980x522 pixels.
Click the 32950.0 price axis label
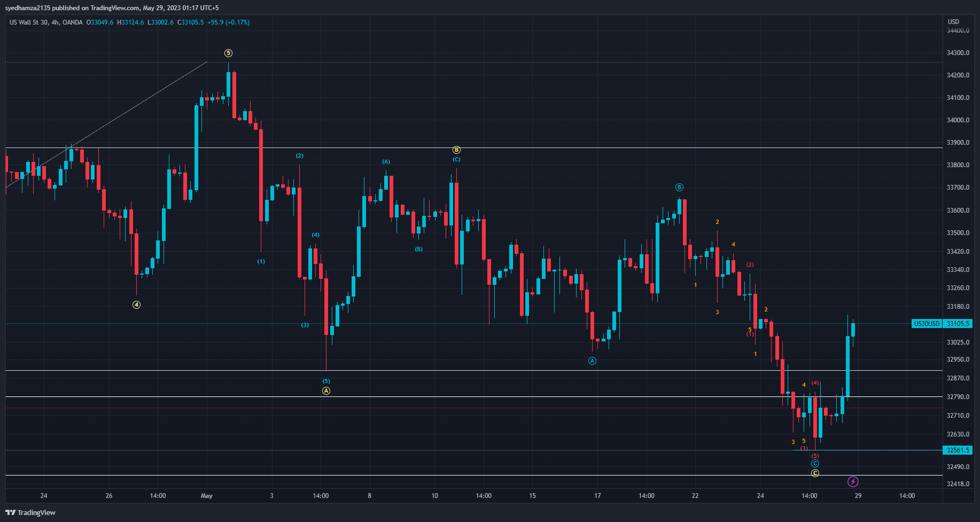pos(958,360)
